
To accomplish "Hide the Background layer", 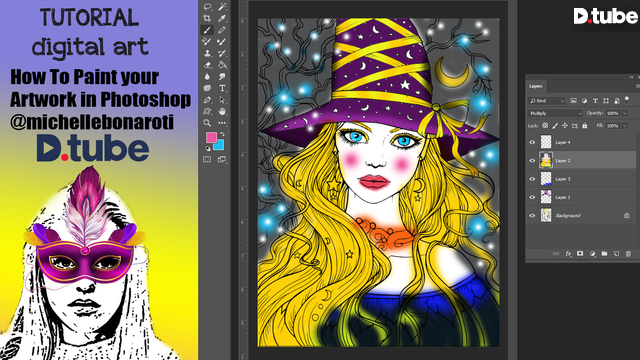I will point(532,216).
